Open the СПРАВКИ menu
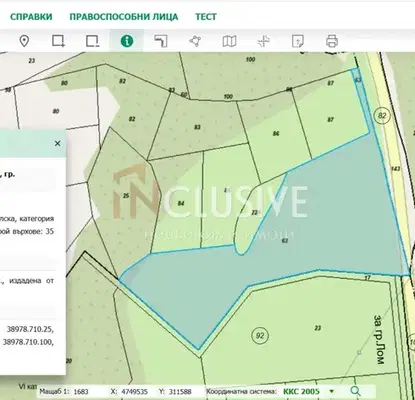Screen dimensions: 415x400 pyautogui.click(x=31, y=17)
